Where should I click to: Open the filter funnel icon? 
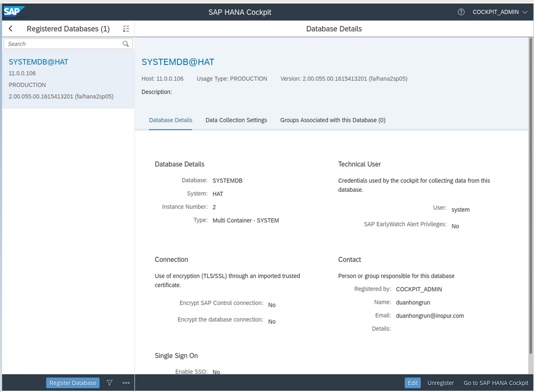tap(110, 383)
